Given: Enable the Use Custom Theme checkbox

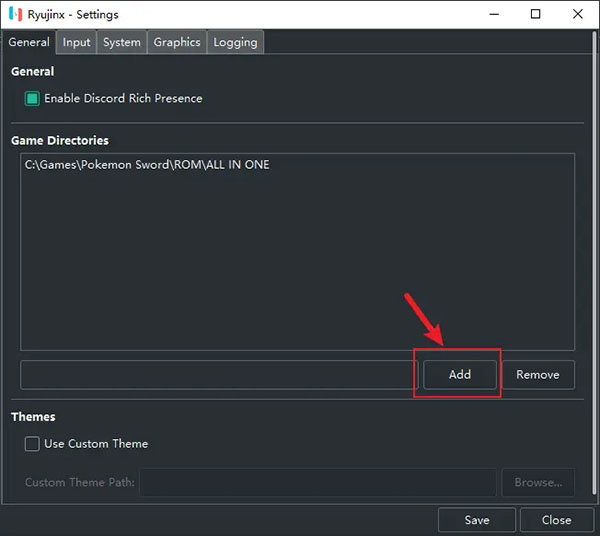Looking at the screenshot, I should click(32, 444).
